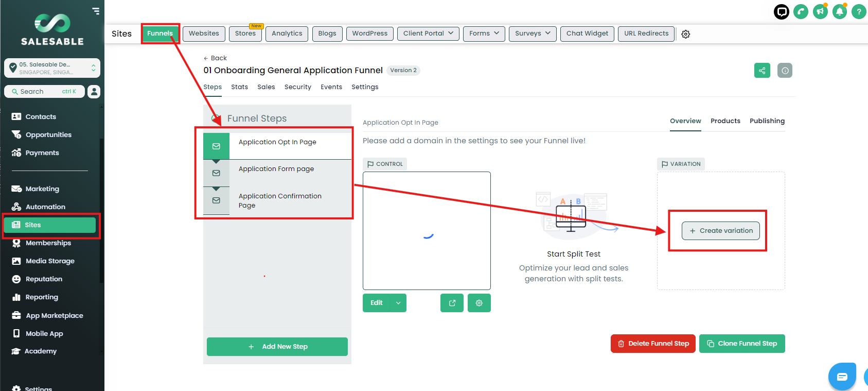Open control page settings gear button
Image resolution: width=868 pixels, height=391 pixels.
pyautogui.click(x=479, y=303)
